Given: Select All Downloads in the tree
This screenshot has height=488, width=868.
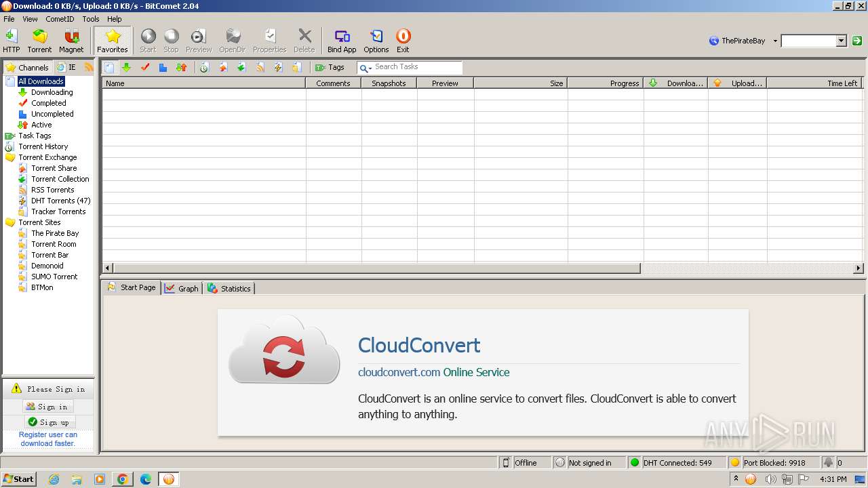Looking at the screenshot, I should pyautogui.click(x=41, y=81).
